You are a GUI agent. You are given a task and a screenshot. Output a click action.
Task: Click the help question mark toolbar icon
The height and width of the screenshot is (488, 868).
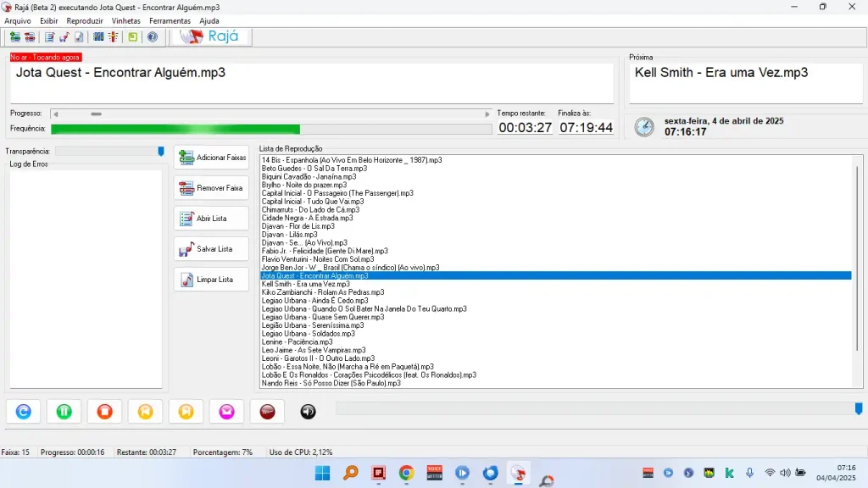tap(153, 37)
